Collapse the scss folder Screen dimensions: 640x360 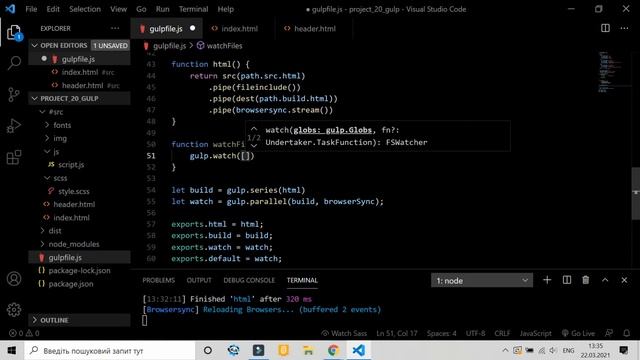(47, 178)
